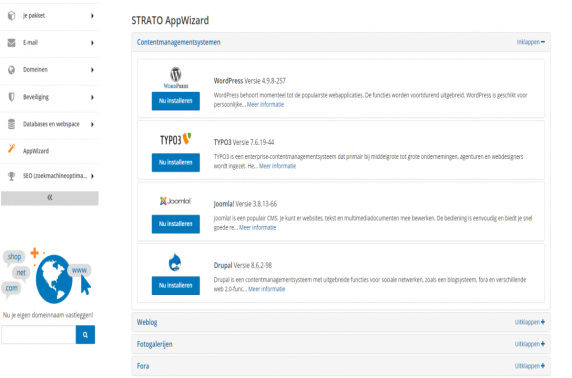Click the globe domain promo illustration
Viewport: 572px width, 378px height.
(47, 276)
